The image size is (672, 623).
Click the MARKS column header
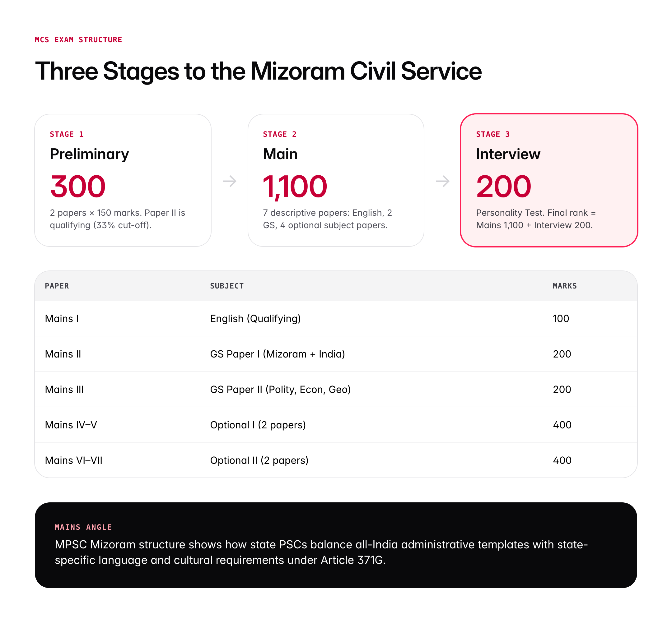coord(564,286)
